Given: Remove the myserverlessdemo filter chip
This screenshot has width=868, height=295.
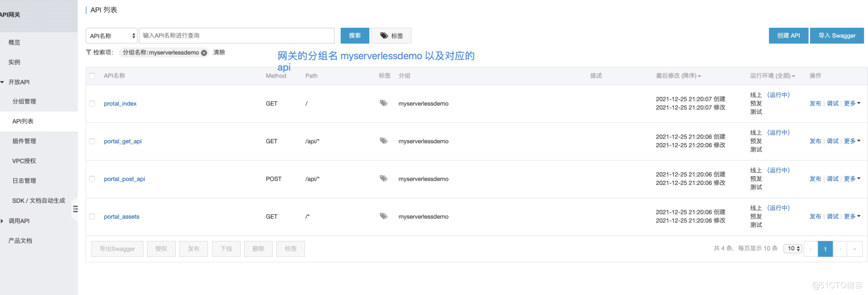Looking at the screenshot, I should pyautogui.click(x=204, y=53).
